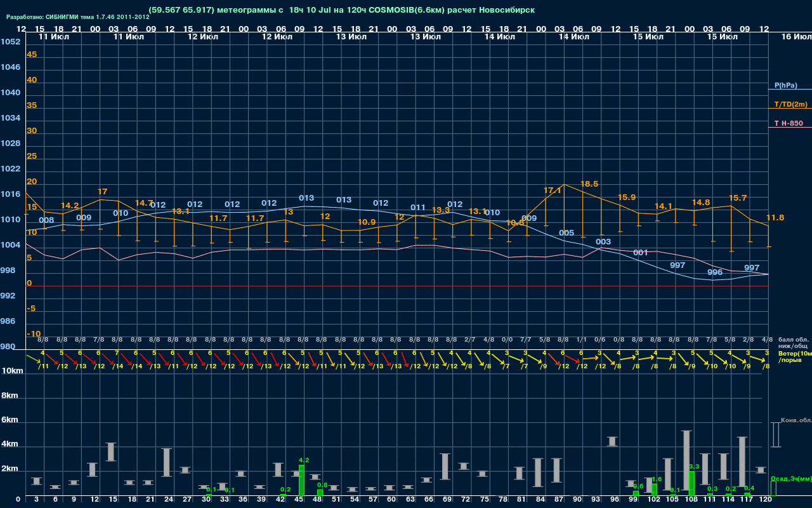This screenshot has width=812, height=508.
Task: Click the 0.4 precipitation value
Action: coord(749,488)
